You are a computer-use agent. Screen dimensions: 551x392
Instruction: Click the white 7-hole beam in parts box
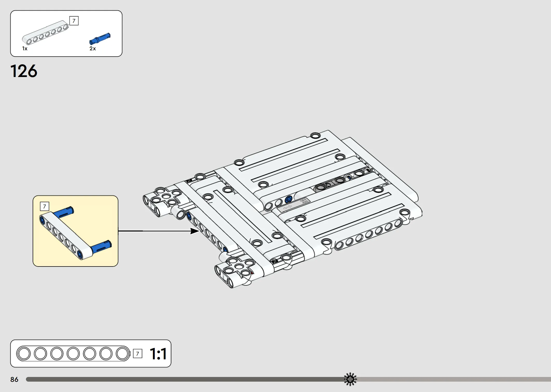45,32
